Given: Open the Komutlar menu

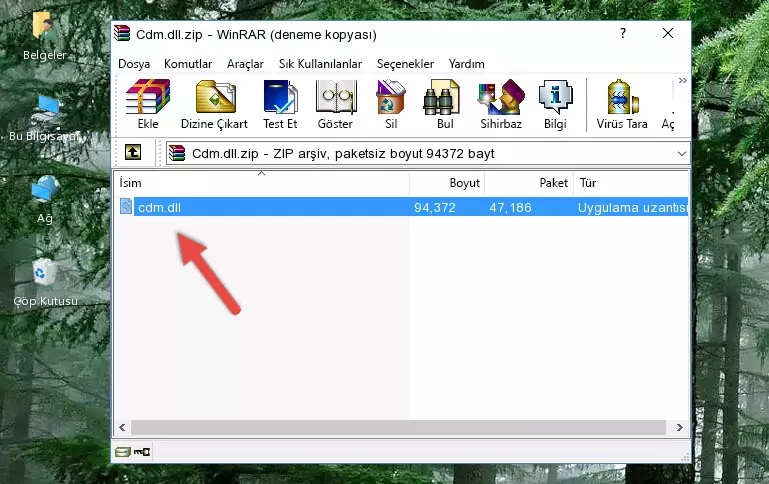Looking at the screenshot, I should click(x=188, y=64).
